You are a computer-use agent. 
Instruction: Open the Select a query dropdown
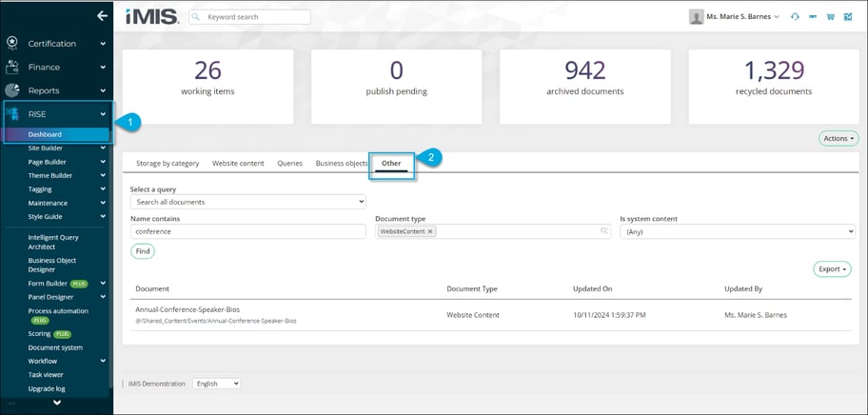tap(248, 202)
